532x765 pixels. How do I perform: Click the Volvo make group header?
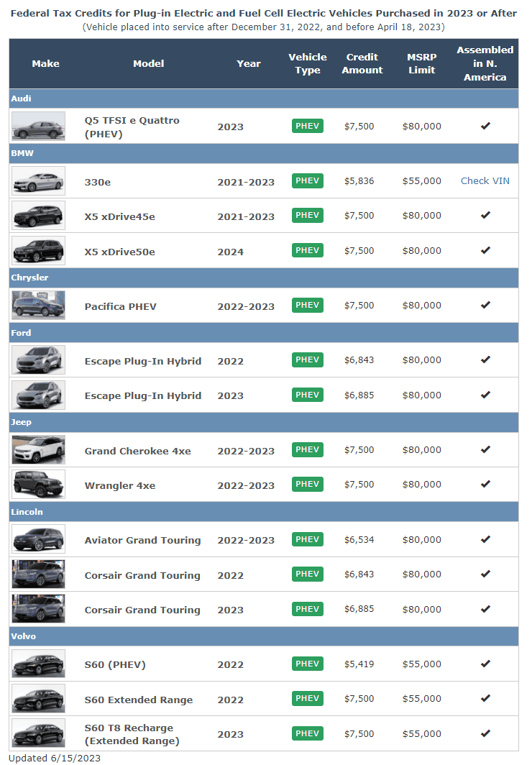(x=264, y=636)
